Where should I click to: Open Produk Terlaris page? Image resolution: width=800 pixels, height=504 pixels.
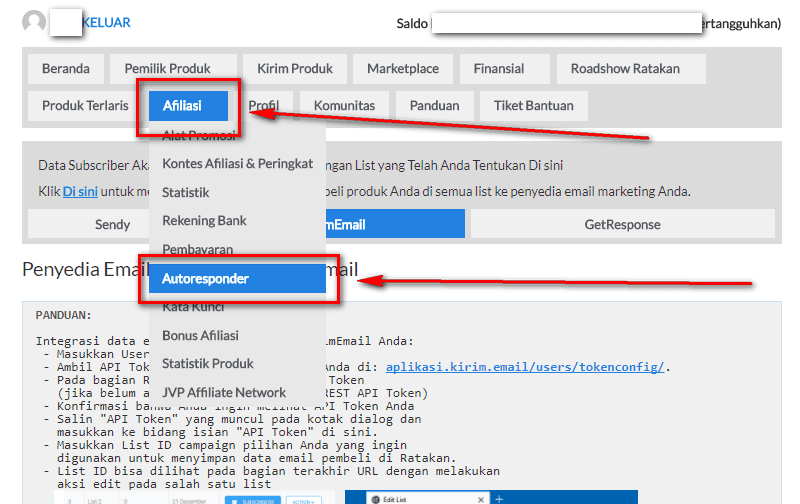tap(85, 105)
